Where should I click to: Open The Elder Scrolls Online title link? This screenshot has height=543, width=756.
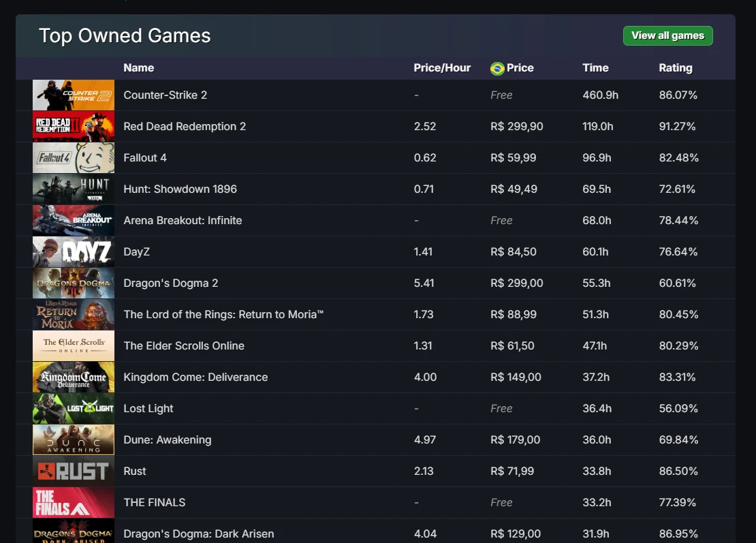[x=184, y=346]
